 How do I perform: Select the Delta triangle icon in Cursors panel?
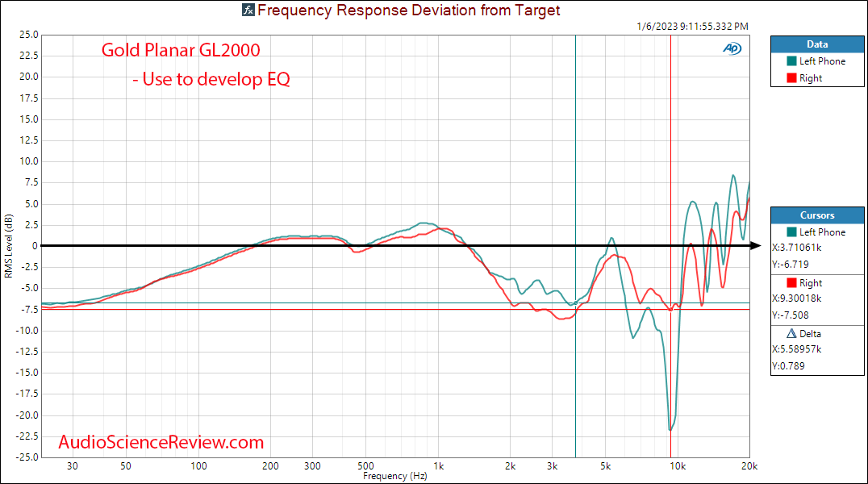[791, 333]
